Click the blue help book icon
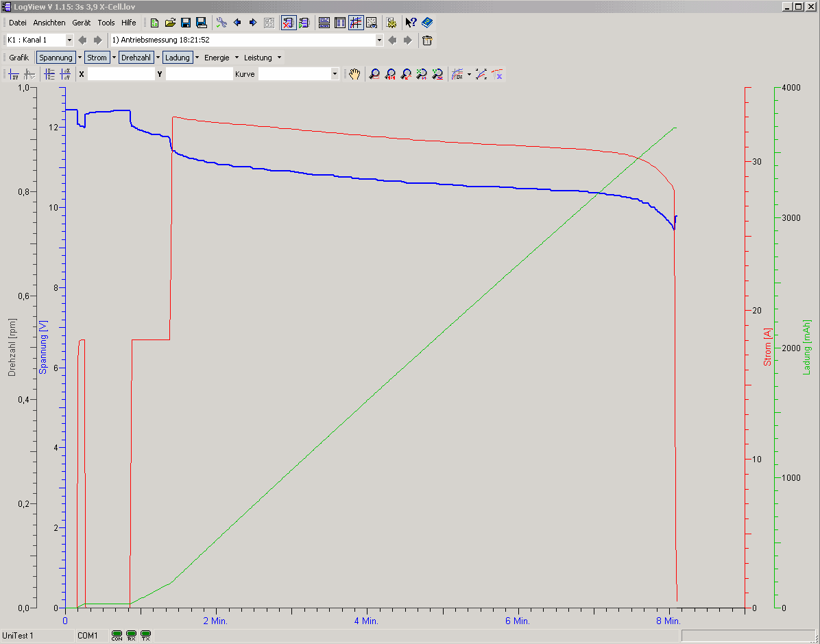820x644 pixels. click(x=427, y=23)
